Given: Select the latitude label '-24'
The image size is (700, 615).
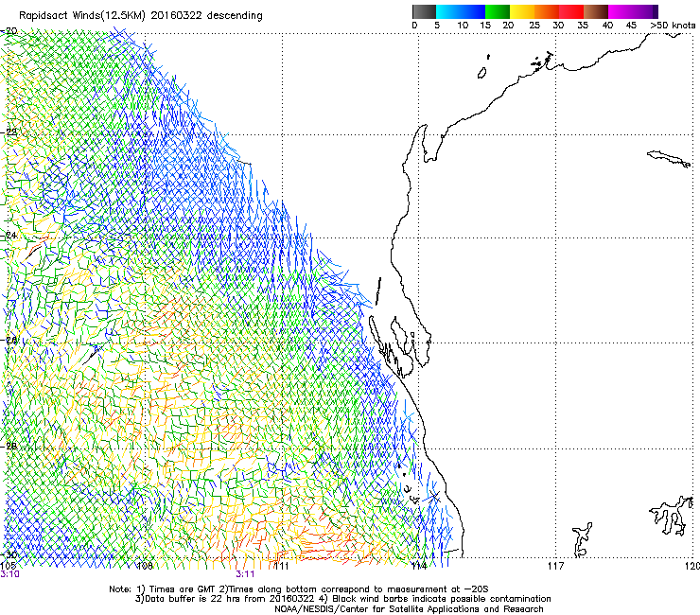Looking at the screenshot, I should click(9, 235).
